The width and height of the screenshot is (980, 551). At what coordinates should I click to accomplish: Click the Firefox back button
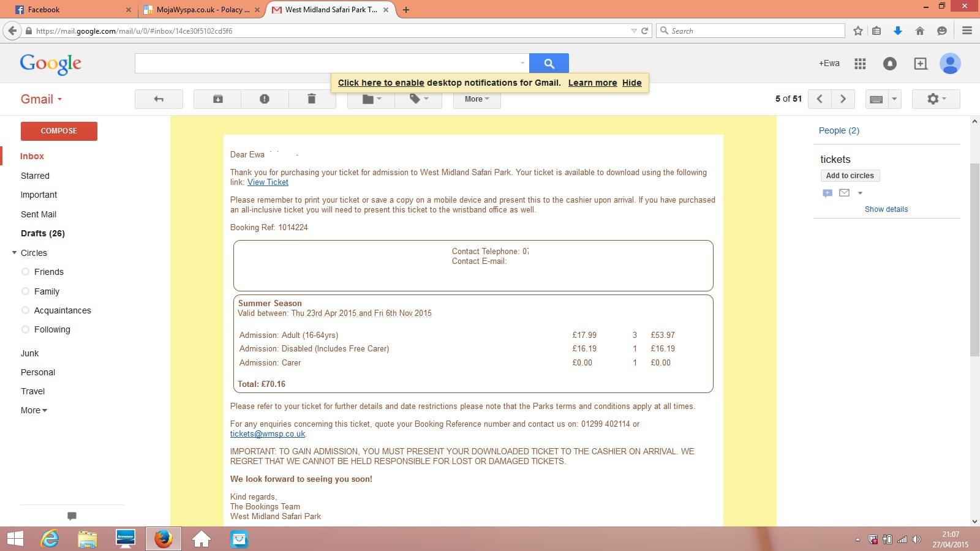[12, 31]
